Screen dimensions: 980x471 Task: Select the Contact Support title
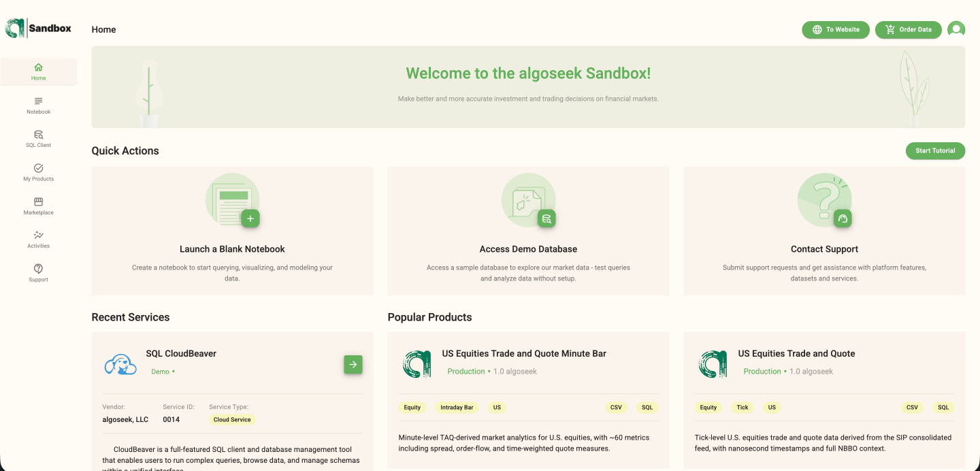tap(824, 249)
